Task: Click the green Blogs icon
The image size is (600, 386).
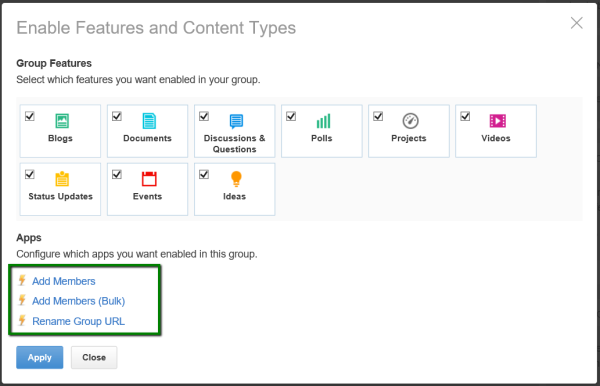Action: click(62, 121)
